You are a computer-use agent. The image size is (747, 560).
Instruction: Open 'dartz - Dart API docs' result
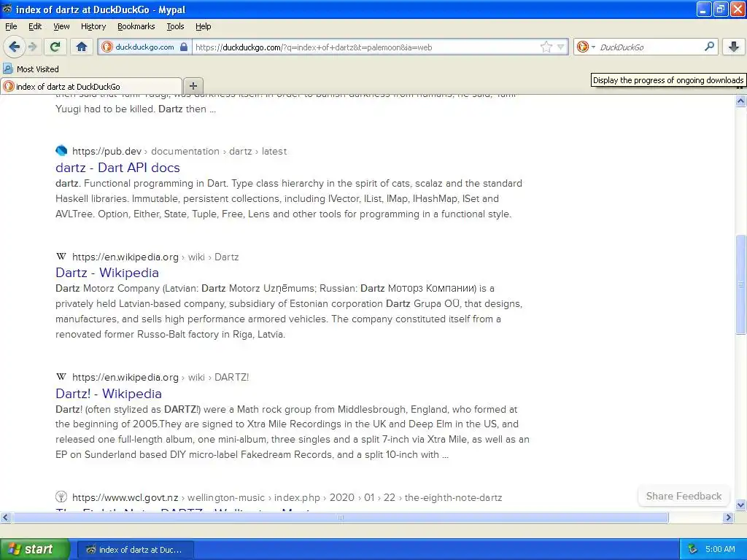117,168
